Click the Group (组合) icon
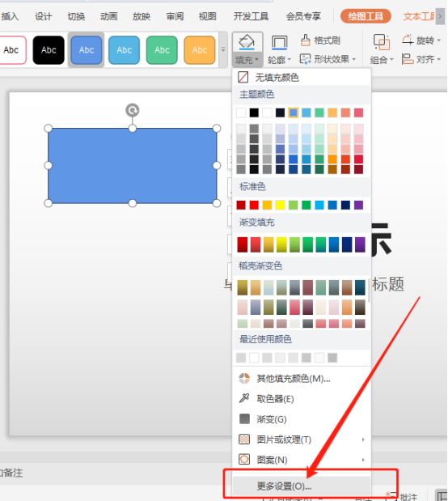This screenshot has height=501, width=448. (382, 42)
